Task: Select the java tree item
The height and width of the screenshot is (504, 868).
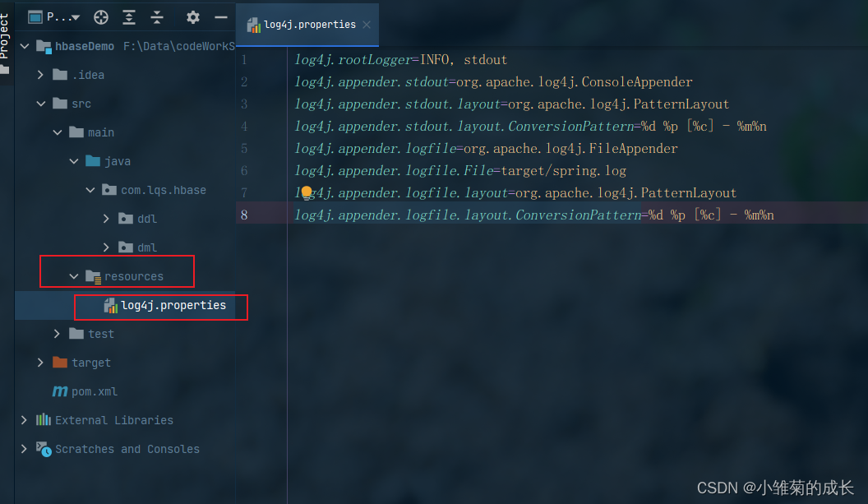Action: (x=118, y=161)
